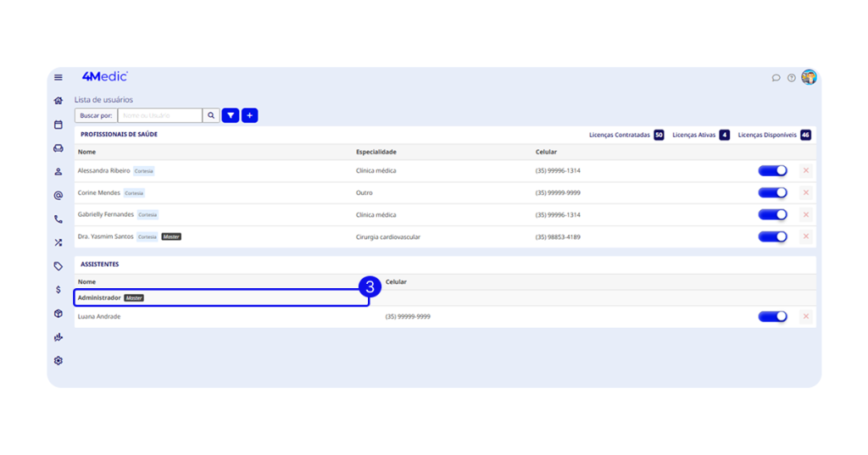
Task: Open the filter funnel dropdown
Action: [231, 115]
